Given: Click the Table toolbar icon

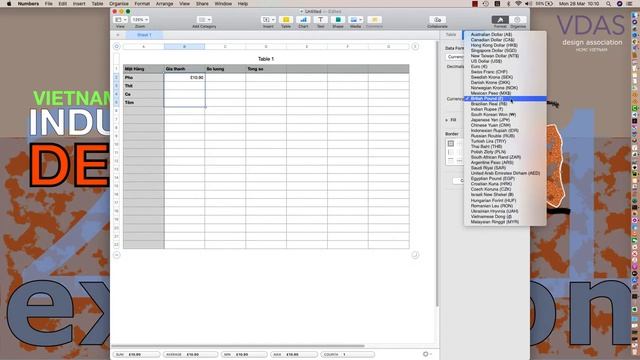Looking at the screenshot, I should [x=286, y=20].
